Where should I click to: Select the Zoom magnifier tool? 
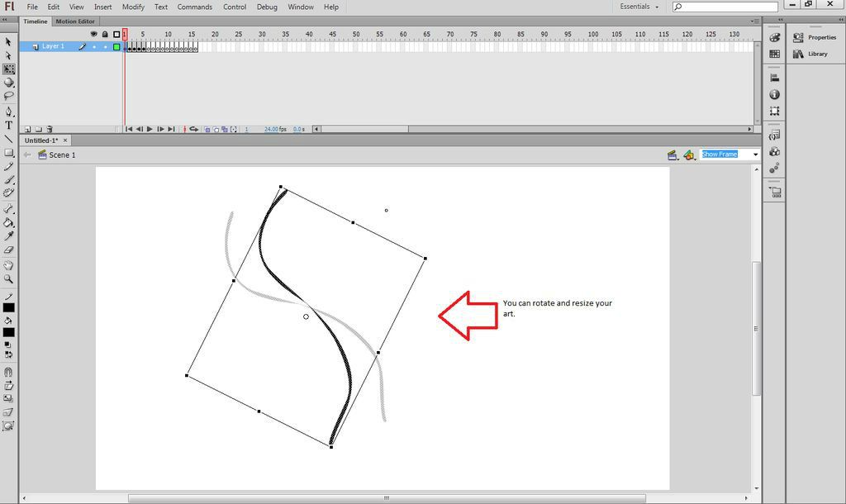[8, 279]
